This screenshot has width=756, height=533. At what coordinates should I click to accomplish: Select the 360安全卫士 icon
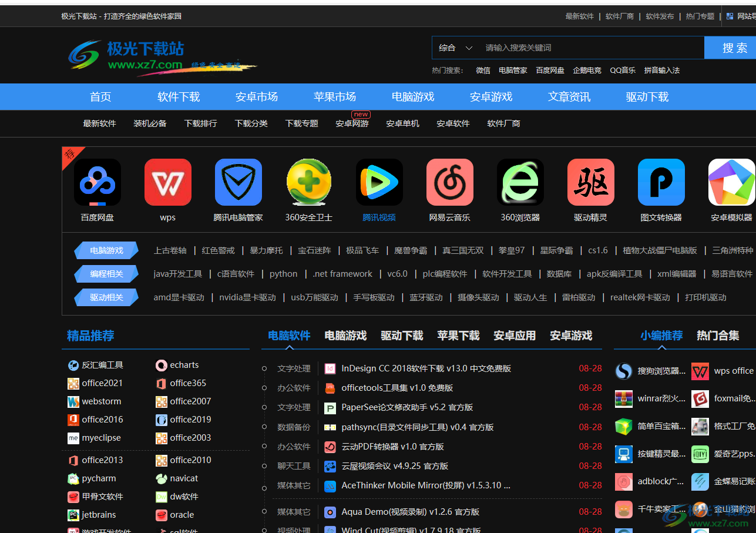click(x=309, y=182)
